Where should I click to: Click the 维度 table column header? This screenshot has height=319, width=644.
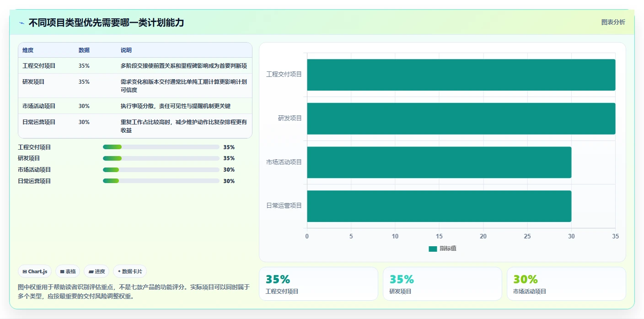click(28, 50)
